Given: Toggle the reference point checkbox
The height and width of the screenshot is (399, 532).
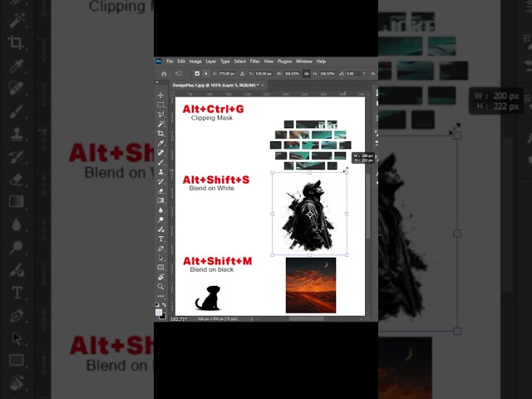Looking at the screenshot, I should (x=197, y=74).
